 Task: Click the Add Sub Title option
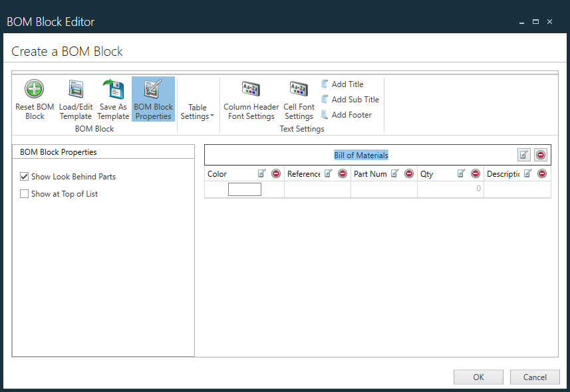[x=354, y=99]
